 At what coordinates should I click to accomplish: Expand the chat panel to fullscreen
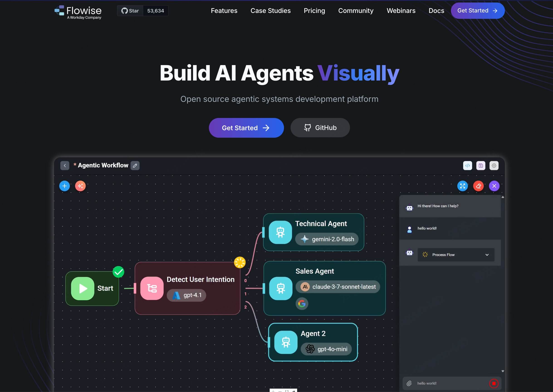click(462, 186)
